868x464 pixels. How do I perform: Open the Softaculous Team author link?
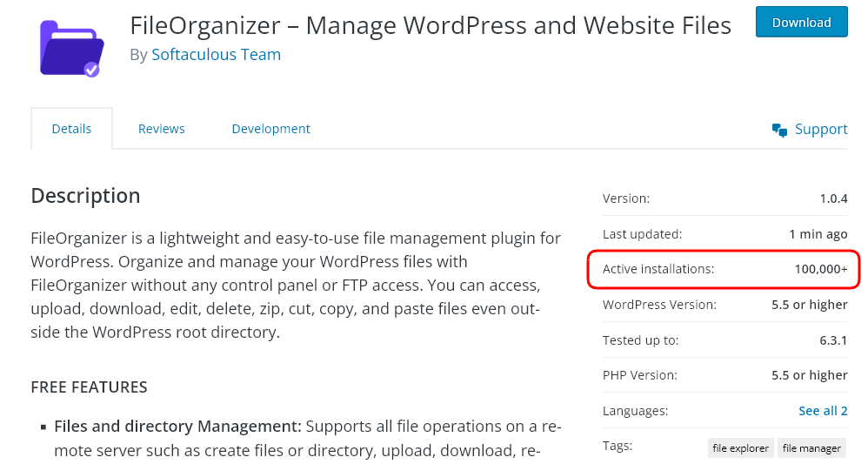click(x=216, y=55)
